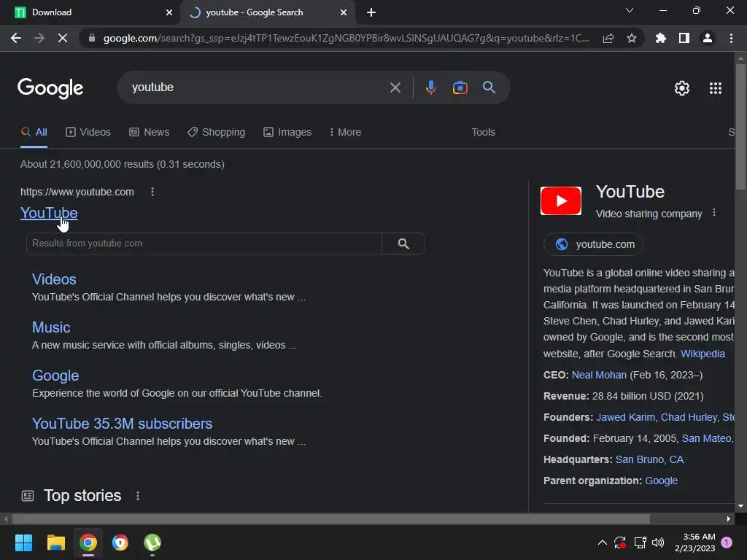
Task: Click the browser back arrow
Action: pos(16,38)
